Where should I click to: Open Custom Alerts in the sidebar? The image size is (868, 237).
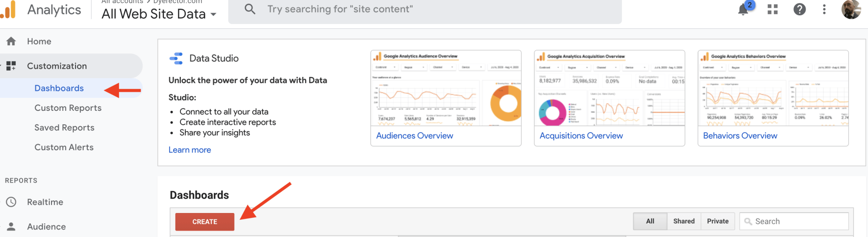coord(64,147)
